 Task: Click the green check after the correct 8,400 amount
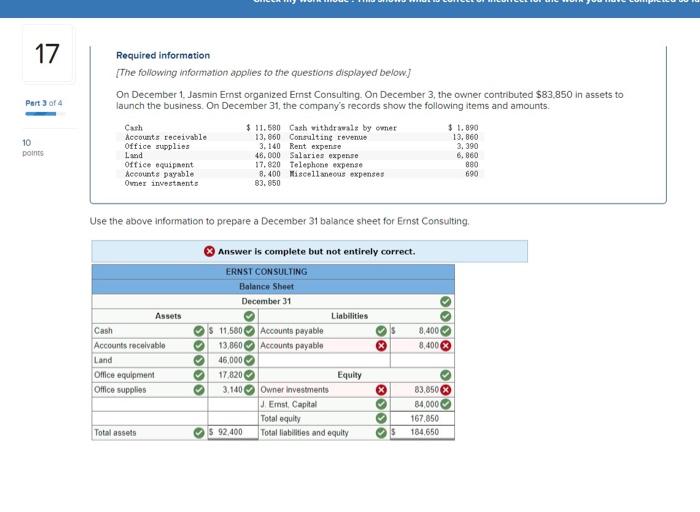(445, 331)
